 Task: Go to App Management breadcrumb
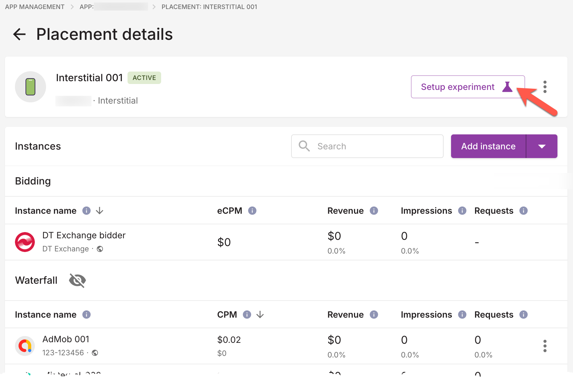click(x=35, y=7)
